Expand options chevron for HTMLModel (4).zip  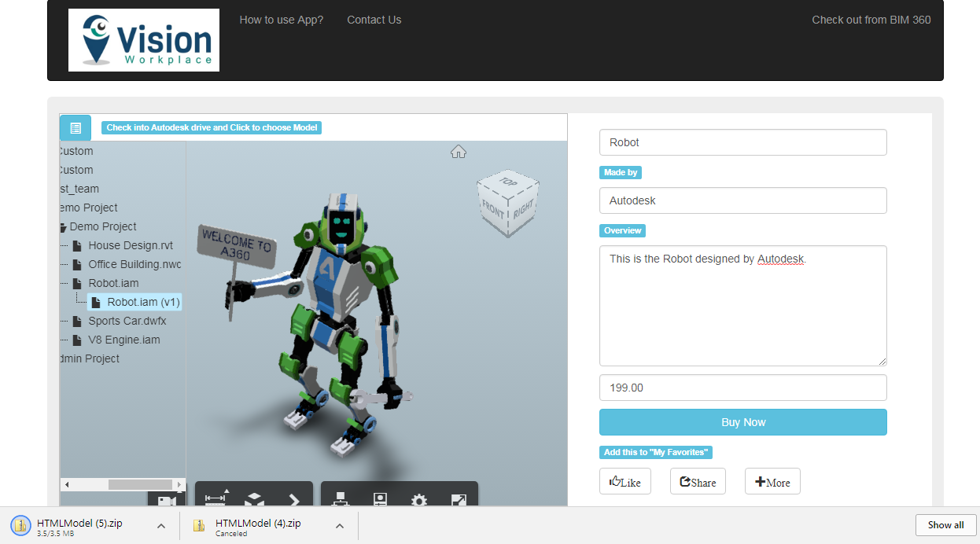[x=341, y=526]
